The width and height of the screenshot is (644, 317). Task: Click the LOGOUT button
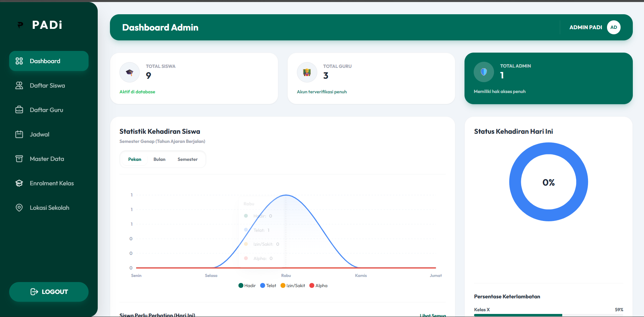pyautogui.click(x=49, y=292)
